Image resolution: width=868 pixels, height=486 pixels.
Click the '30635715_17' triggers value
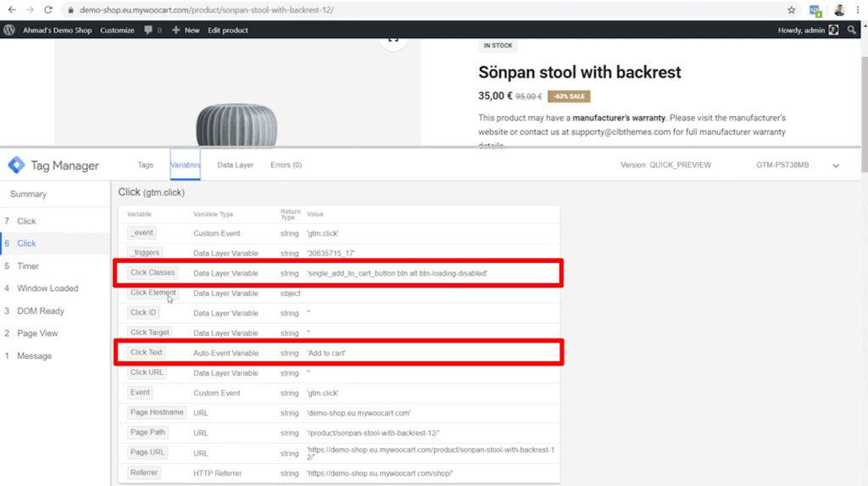[x=331, y=254]
